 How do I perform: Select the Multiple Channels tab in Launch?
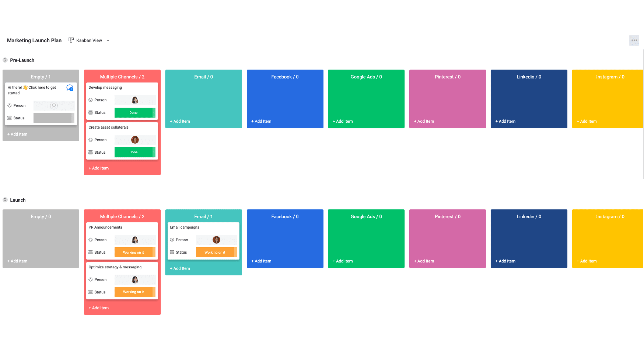point(122,217)
